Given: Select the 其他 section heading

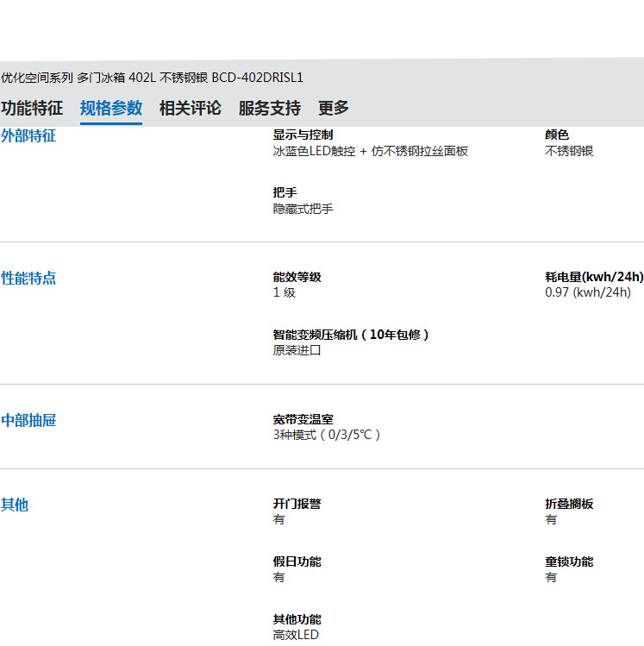Looking at the screenshot, I should coord(15,505).
